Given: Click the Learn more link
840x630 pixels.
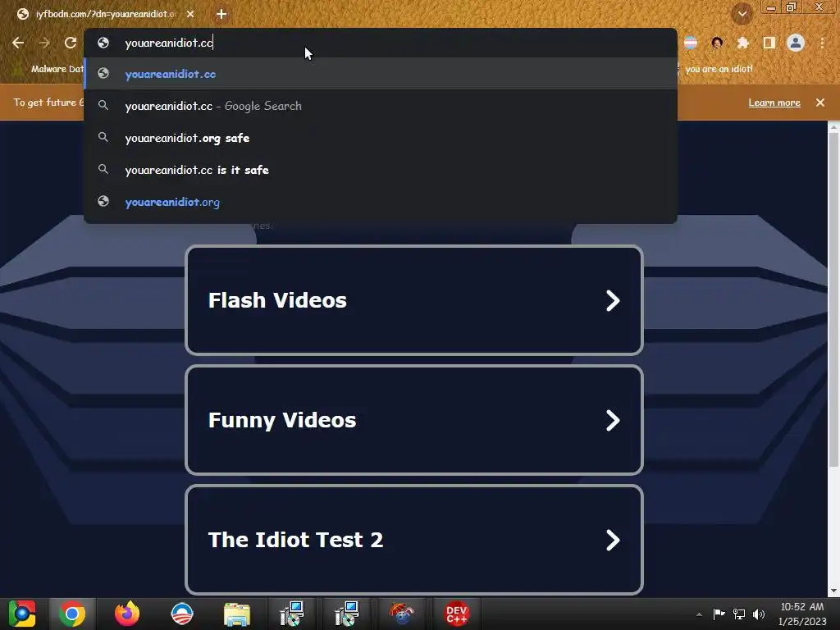Looking at the screenshot, I should [774, 103].
